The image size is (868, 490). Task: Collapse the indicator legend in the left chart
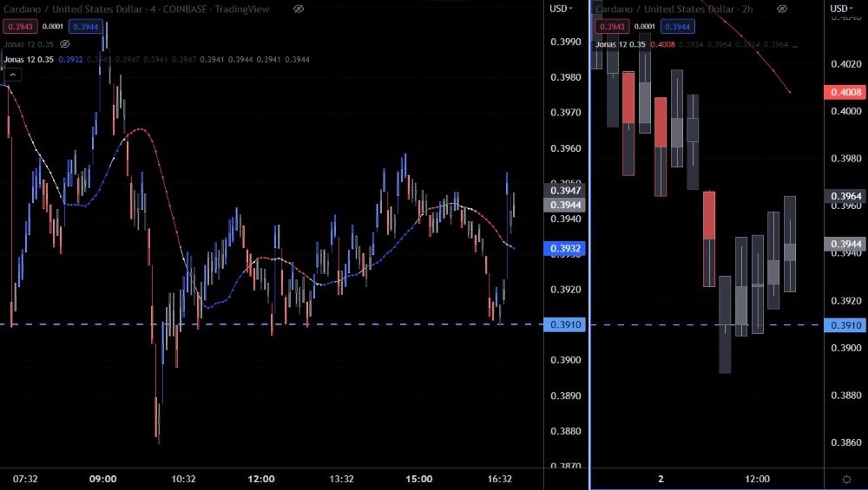[x=12, y=74]
